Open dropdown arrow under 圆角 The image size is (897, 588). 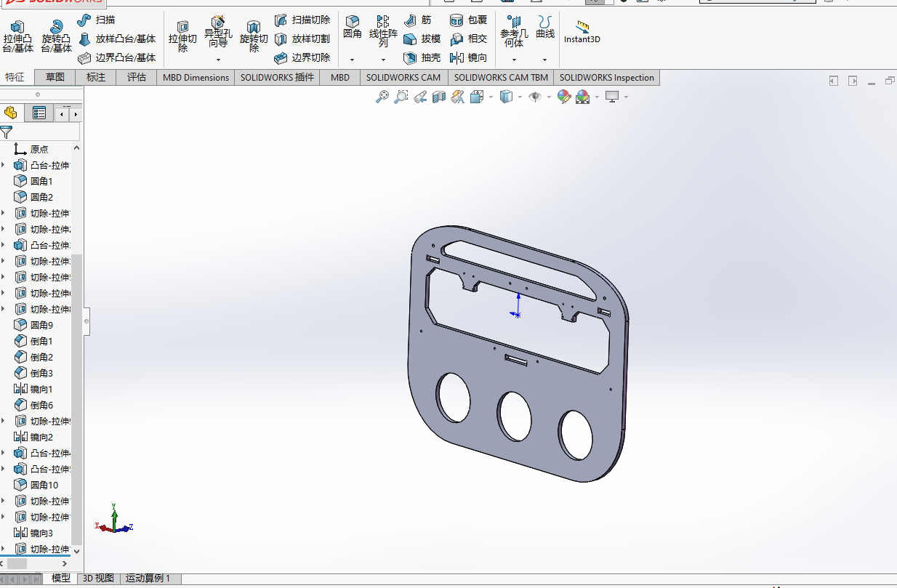[352, 60]
